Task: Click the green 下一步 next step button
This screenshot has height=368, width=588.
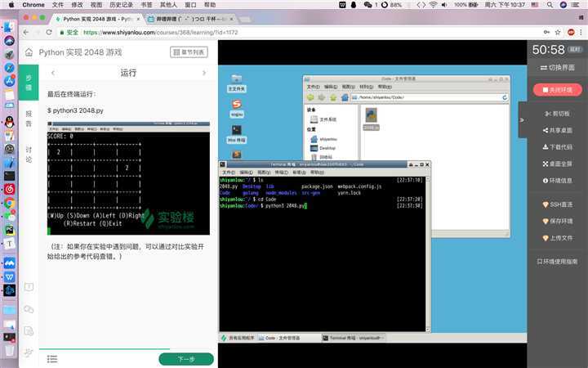Action: [186, 359]
